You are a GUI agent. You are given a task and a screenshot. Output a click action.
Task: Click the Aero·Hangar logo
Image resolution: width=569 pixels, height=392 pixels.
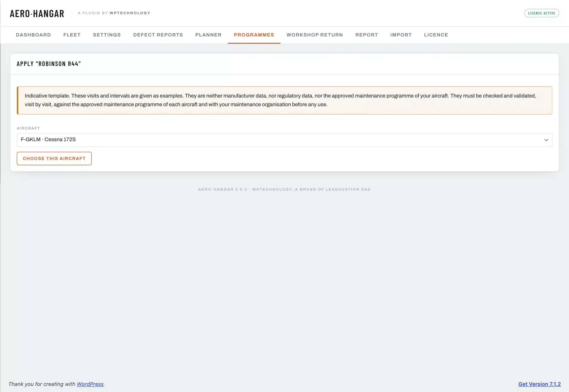(37, 13)
